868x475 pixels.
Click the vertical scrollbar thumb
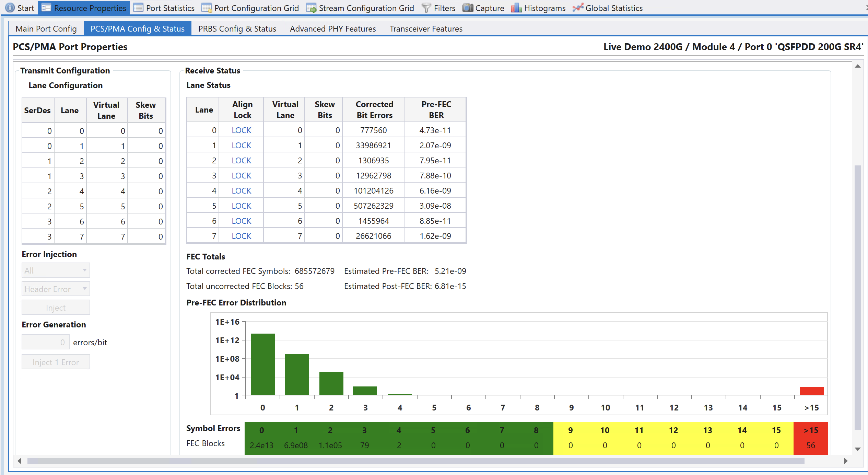click(857, 297)
